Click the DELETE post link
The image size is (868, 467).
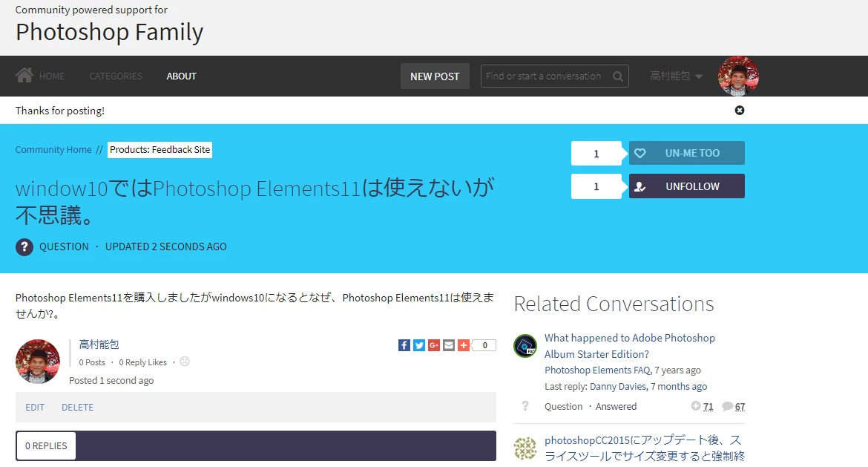tap(77, 407)
